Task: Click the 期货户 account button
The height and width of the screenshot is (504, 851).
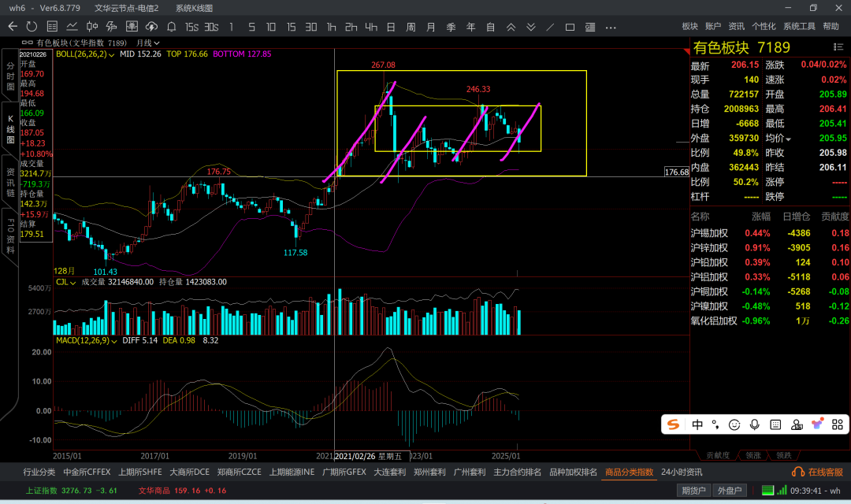Action: click(x=693, y=491)
